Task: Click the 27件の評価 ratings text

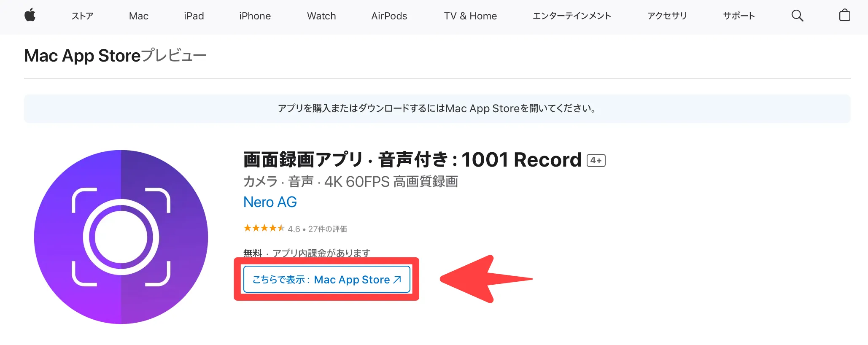Action: tap(327, 229)
